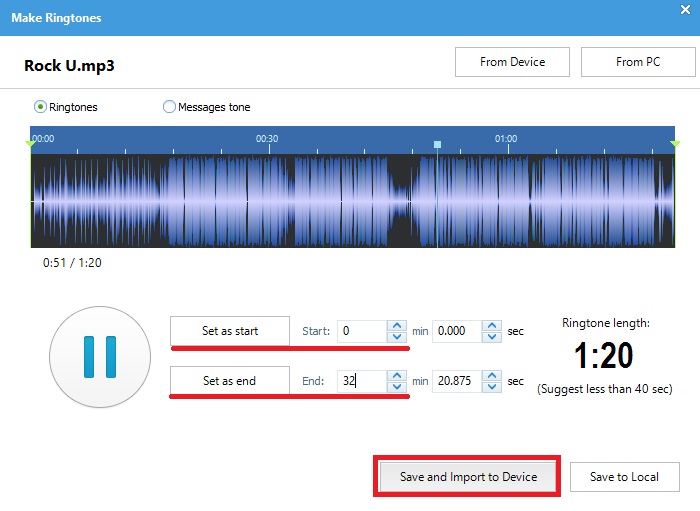
Task: Decrease End seconds with down arrow
Action: 492,386
